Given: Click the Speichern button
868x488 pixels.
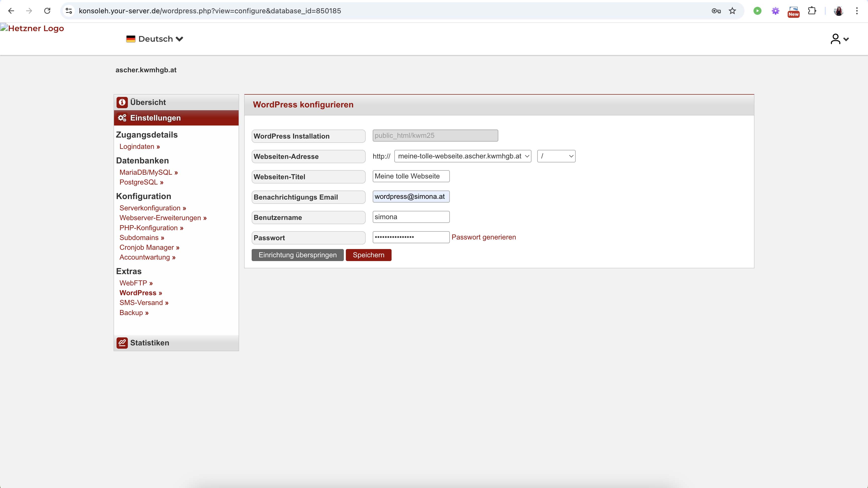Looking at the screenshot, I should (x=368, y=255).
